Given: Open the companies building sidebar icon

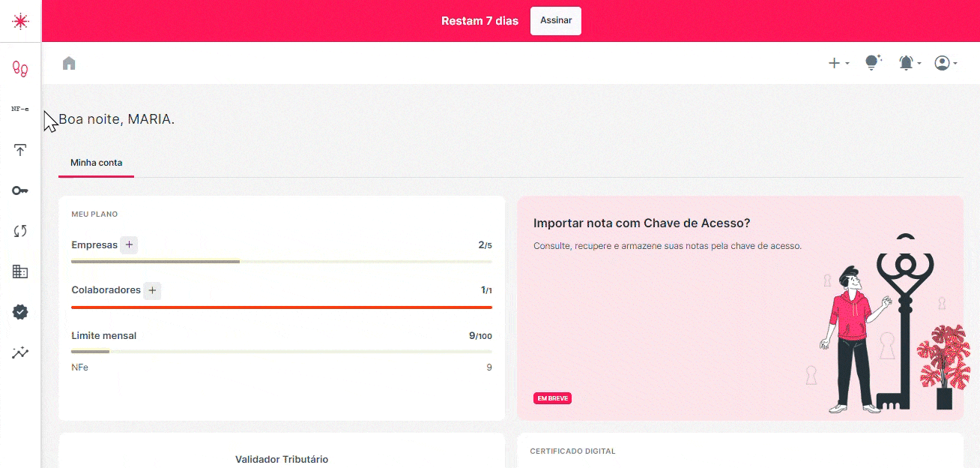Looking at the screenshot, I should [x=20, y=271].
